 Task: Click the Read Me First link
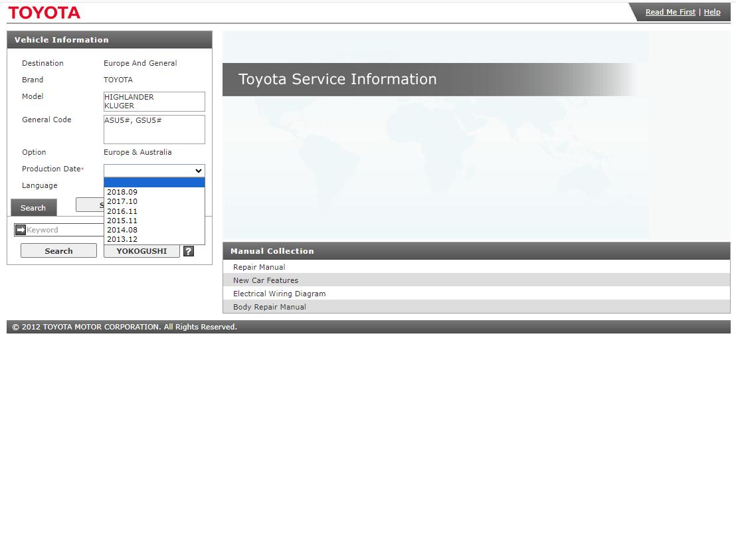670,12
